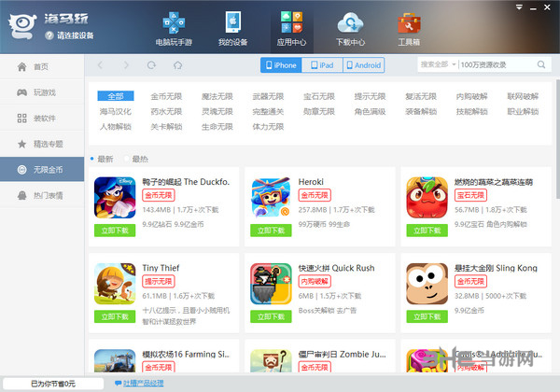The width and height of the screenshot is (560, 392).
Task: Click the 吐槽产品经理 feedback link
Action: pyautogui.click(x=143, y=383)
